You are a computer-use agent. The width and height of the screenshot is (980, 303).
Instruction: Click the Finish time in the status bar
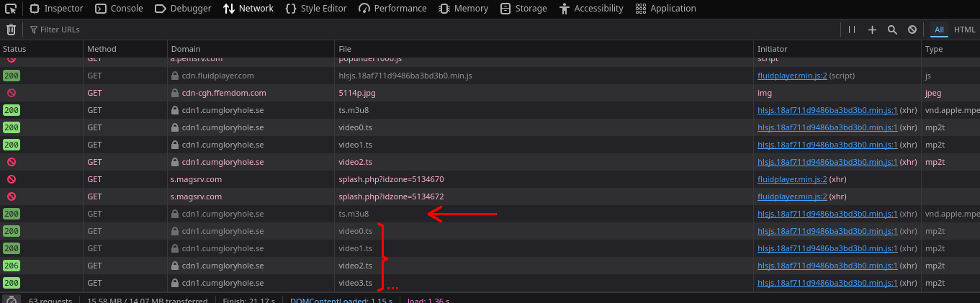(248, 300)
